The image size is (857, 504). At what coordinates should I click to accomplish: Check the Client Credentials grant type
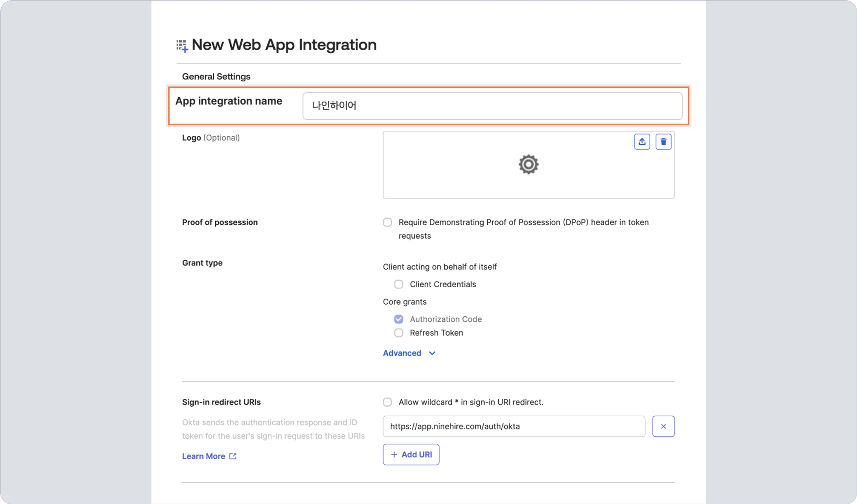pos(399,284)
